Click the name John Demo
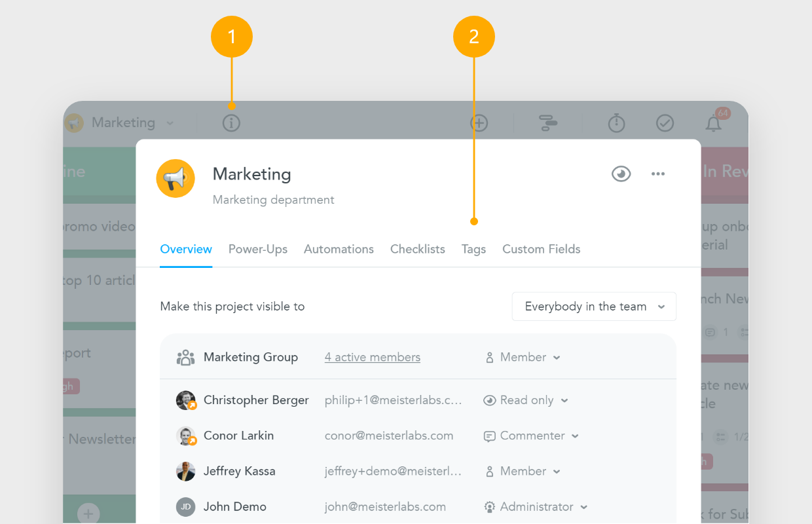The width and height of the screenshot is (812, 524). point(235,506)
